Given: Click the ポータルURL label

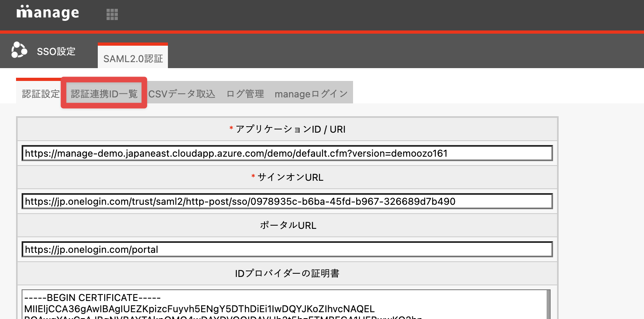Looking at the screenshot, I should tap(288, 225).
